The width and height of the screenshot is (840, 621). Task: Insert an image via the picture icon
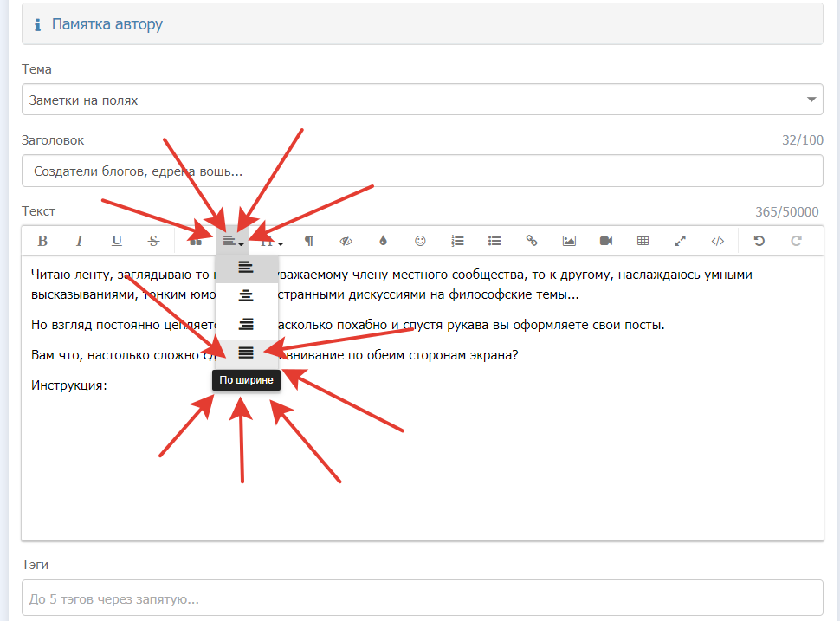point(569,241)
